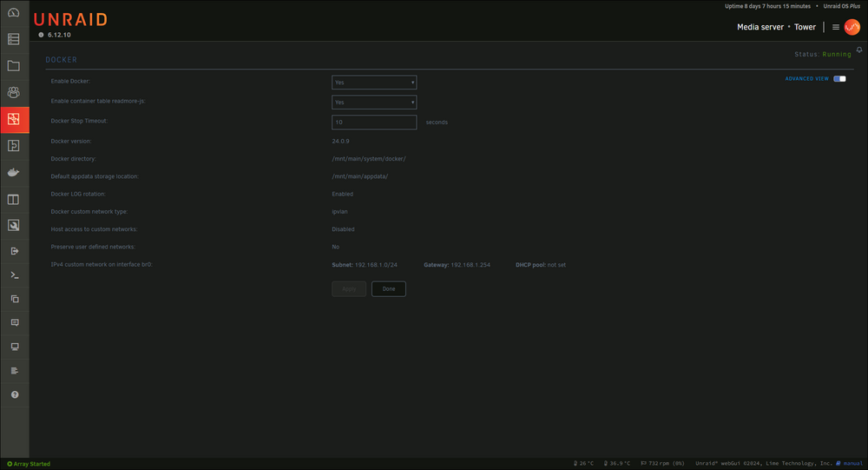868x470 pixels.
Task: Click the ipvlan network type value
Action: [x=340, y=212]
